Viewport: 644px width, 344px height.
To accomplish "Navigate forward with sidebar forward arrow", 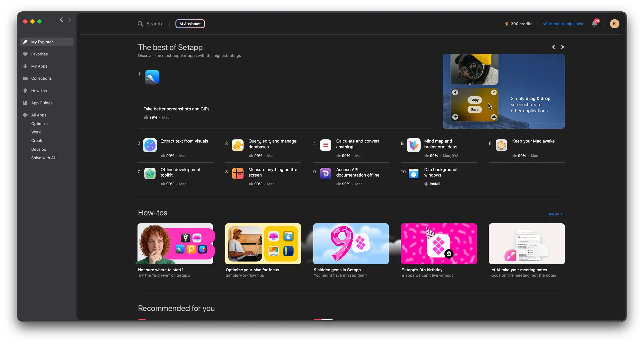I will [70, 20].
